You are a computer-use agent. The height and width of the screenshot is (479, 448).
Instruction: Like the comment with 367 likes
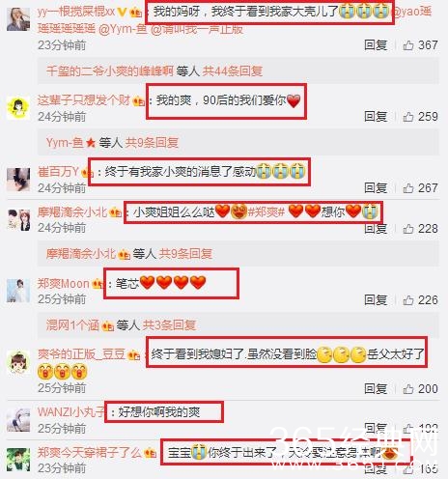coord(408,45)
